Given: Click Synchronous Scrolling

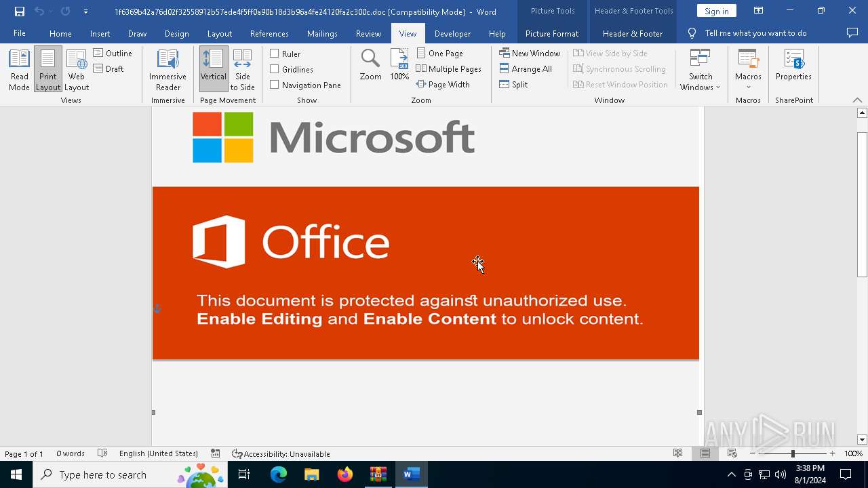Looking at the screenshot, I should point(619,68).
